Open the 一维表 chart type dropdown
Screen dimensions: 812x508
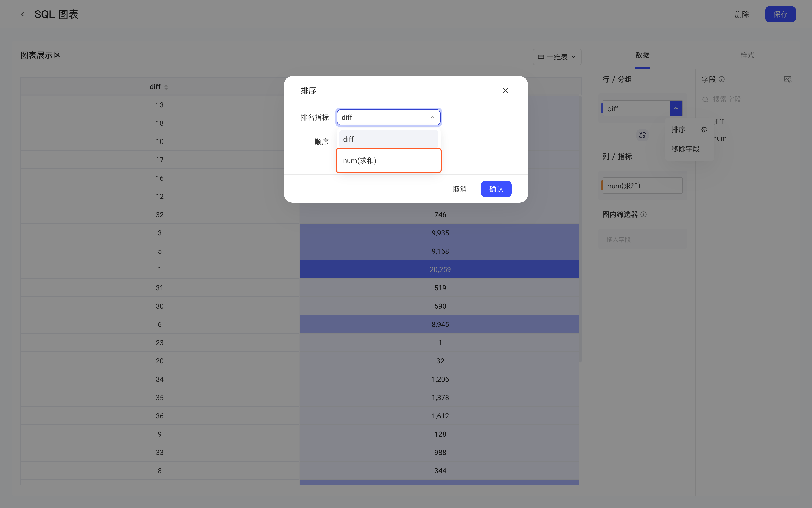(557, 57)
